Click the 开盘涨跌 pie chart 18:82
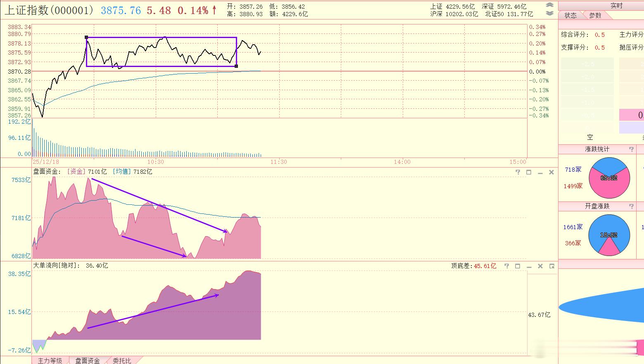The width and height of the screenshot is (644, 364). point(609,235)
